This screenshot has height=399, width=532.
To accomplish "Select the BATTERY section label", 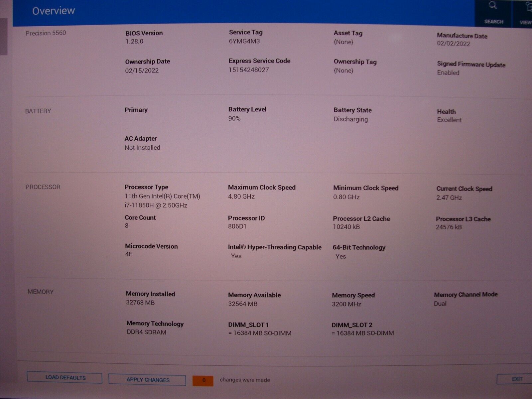I will (38, 111).
